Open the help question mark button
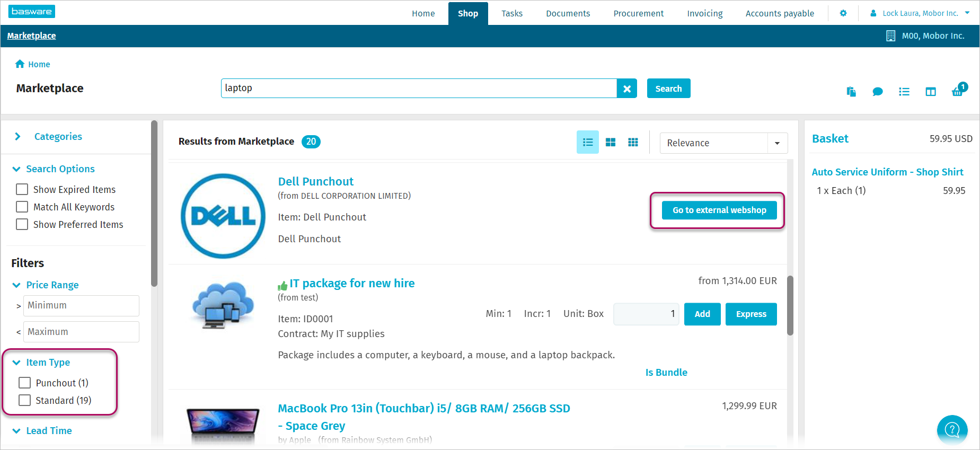The width and height of the screenshot is (980, 450). pos(952,430)
